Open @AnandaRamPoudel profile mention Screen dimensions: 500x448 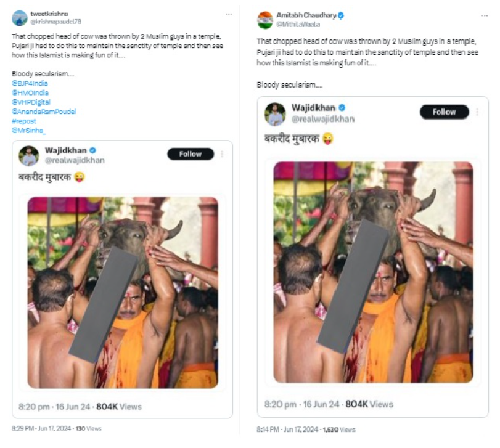[44, 112]
